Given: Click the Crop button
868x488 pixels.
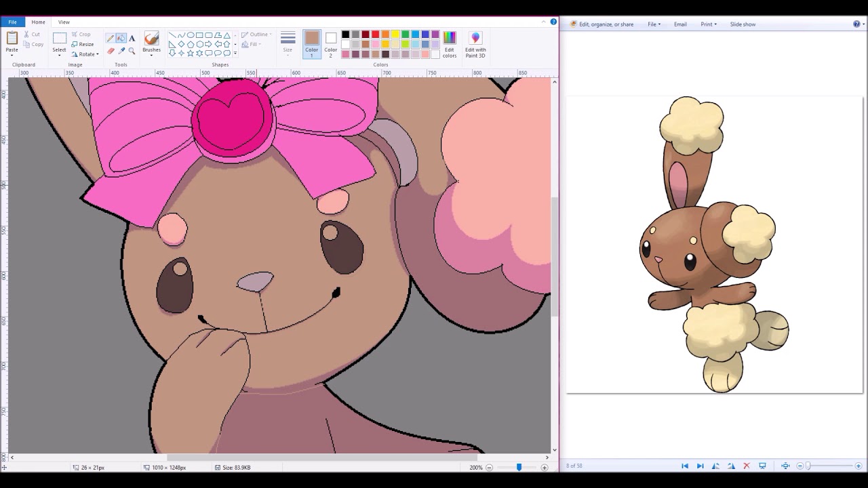Looking at the screenshot, I should pyautogui.click(x=81, y=34).
